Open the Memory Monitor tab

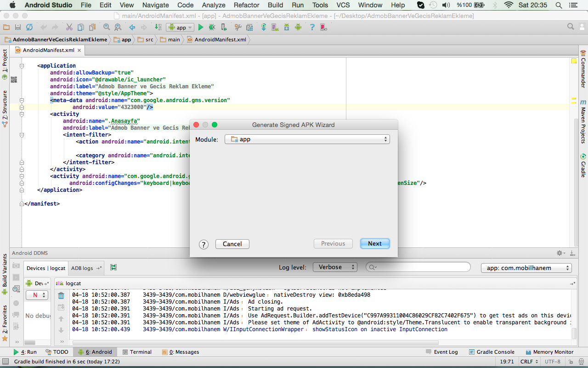[x=549, y=352]
